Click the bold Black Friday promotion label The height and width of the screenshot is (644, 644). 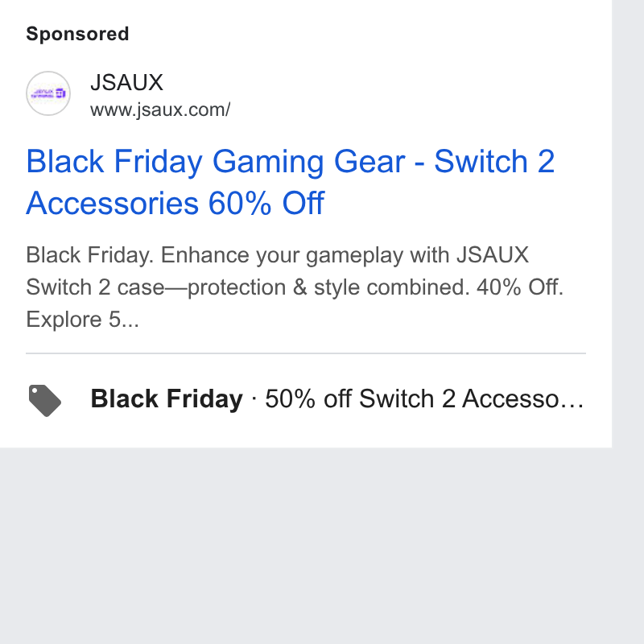click(167, 398)
